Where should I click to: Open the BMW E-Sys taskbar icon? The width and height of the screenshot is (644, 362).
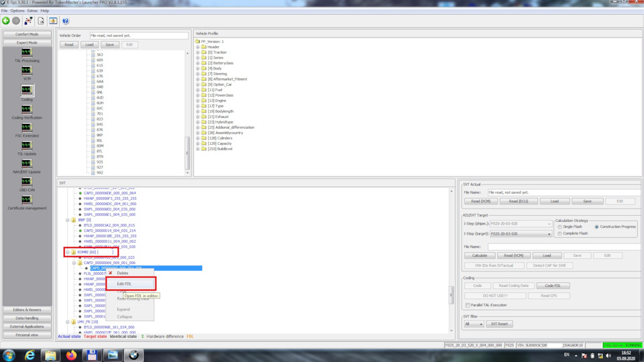coord(133,355)
